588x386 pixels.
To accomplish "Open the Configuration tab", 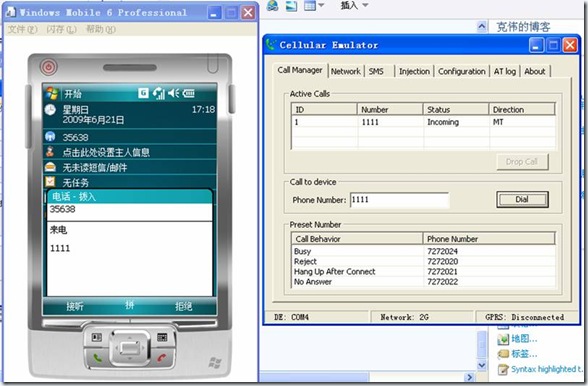I will pyautogui.click(x=462, y=71).
